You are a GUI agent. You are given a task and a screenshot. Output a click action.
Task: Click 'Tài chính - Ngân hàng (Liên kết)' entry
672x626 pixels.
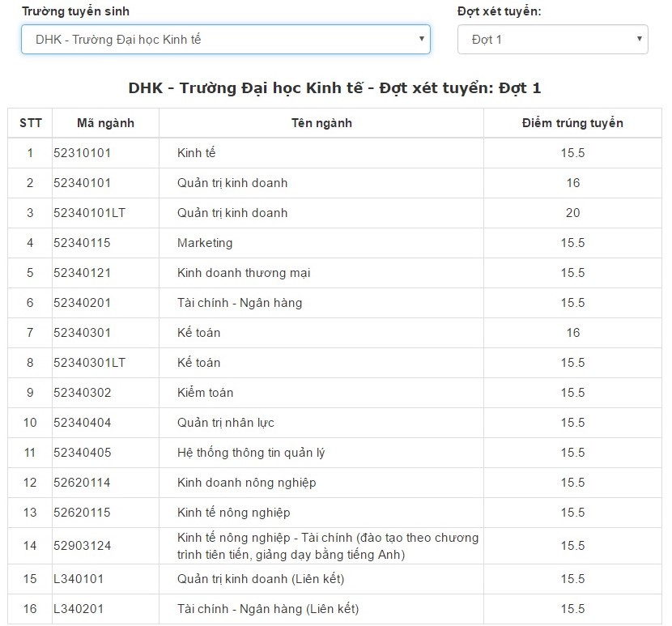pos(268,609)
